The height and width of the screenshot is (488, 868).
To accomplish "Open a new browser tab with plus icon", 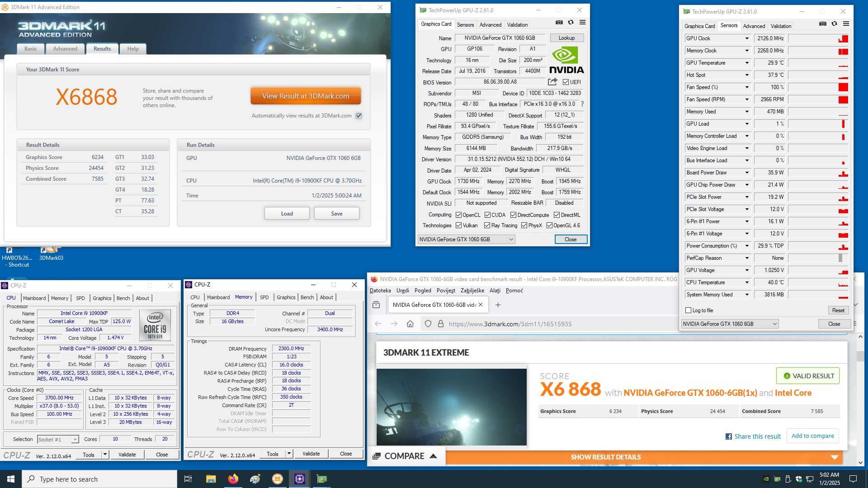I will 498,305.
